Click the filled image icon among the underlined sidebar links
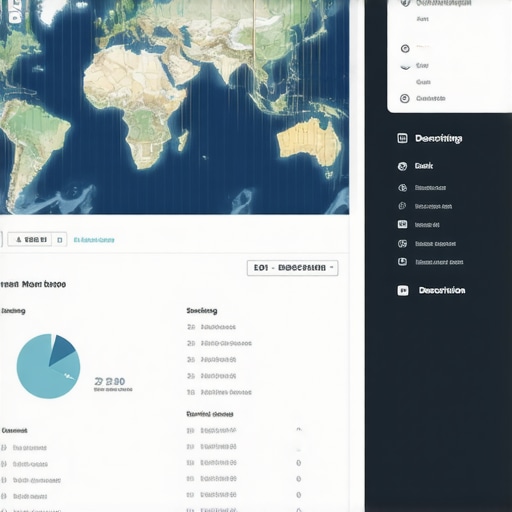The width and height of the screenshot is (512, 512). 402,224
